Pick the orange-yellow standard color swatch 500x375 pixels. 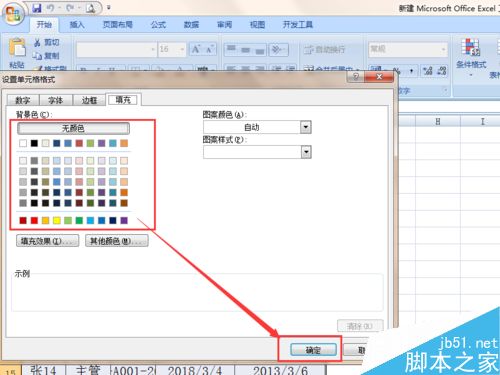[45, 220]
